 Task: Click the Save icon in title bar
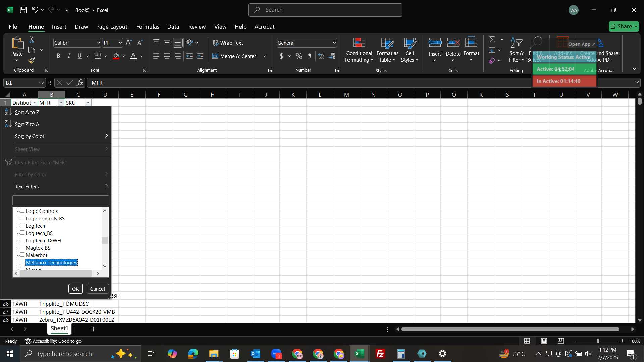pos(23,10)
